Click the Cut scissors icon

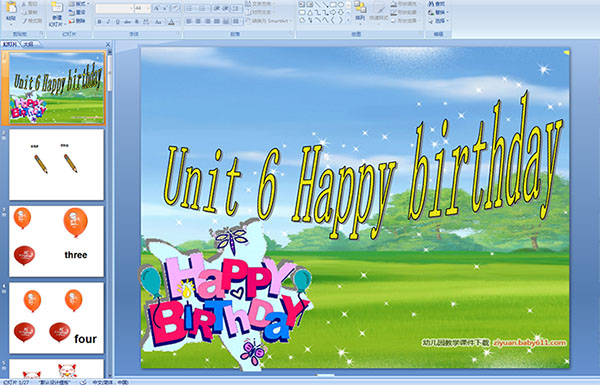(x=24, y=4)
